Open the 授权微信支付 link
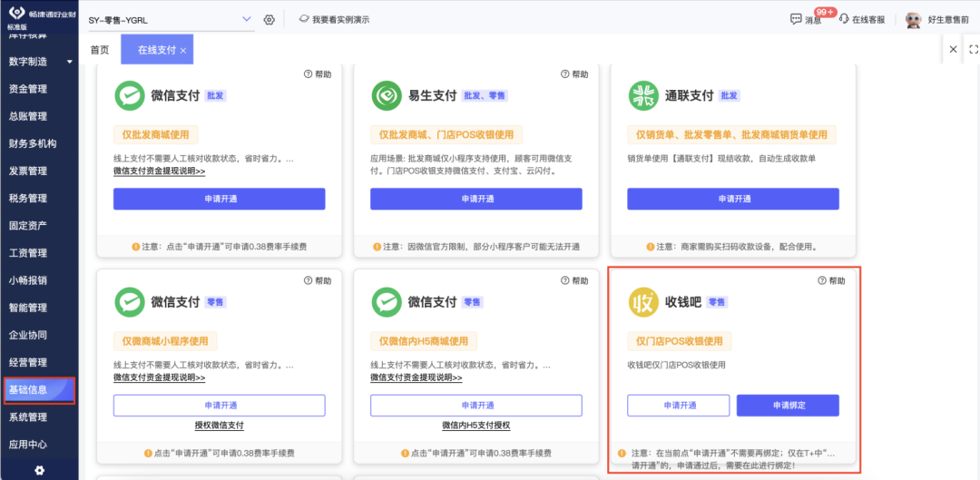This screenshot has height=480, width=980. click(220, 426)
